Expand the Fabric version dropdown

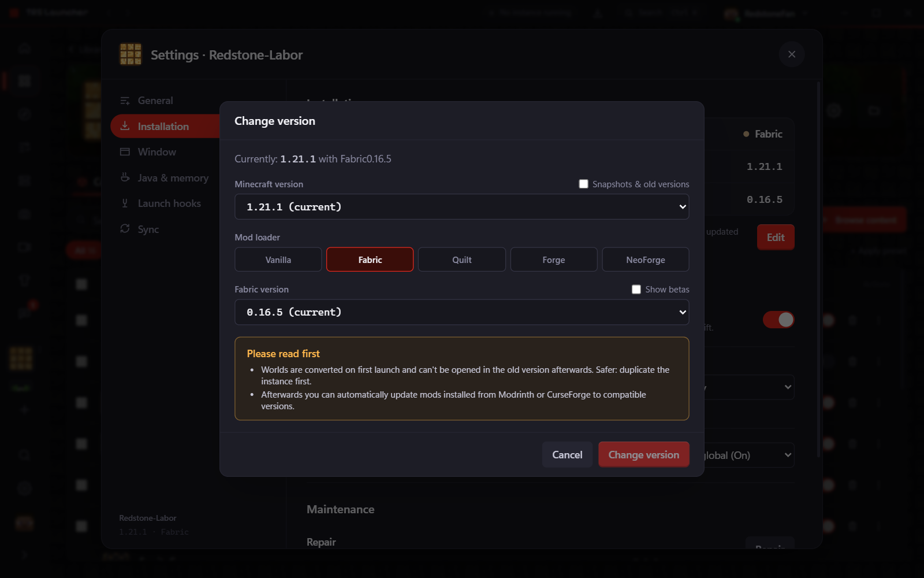point(461,312)
